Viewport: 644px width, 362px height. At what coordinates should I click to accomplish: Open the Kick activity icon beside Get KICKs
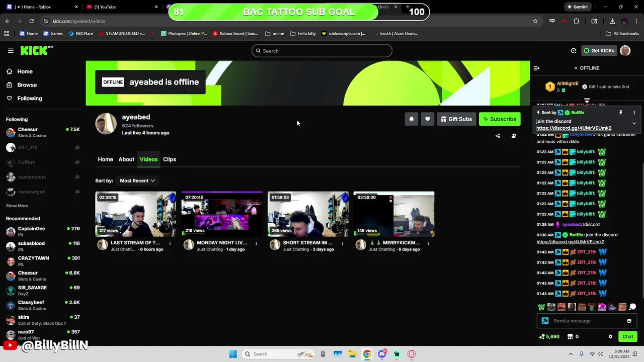click(574, 51)
